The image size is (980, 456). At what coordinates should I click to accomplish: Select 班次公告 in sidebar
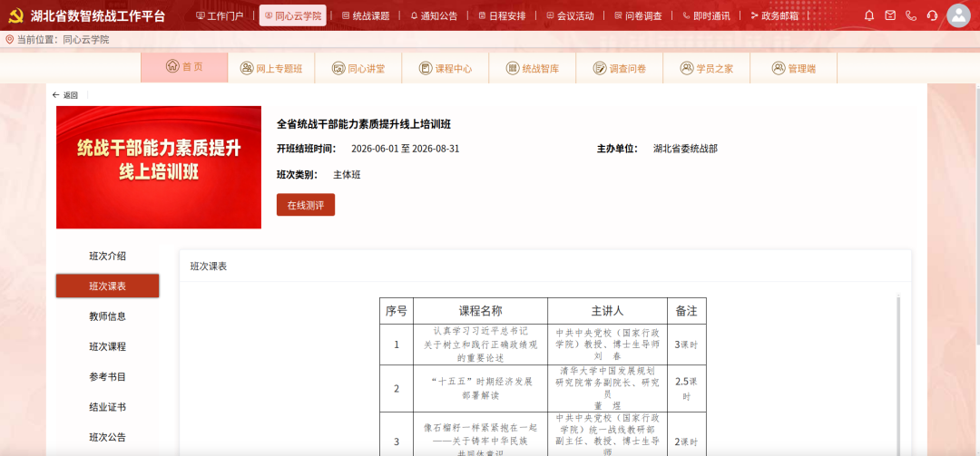tap(107, 437)
